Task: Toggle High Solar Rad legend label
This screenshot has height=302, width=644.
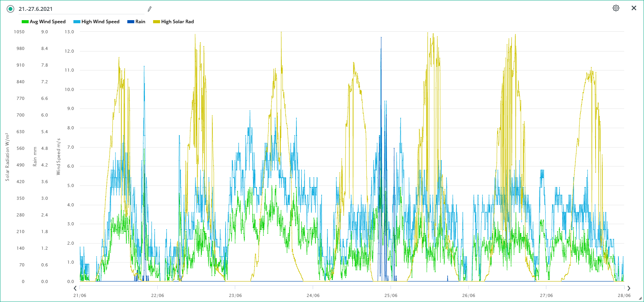Action: tap(177, 22)
